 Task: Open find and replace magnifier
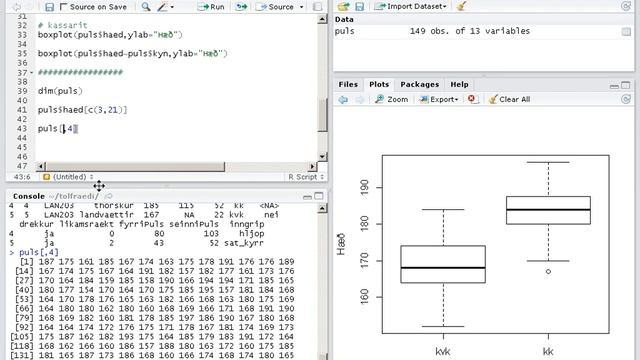pos(146,7)
